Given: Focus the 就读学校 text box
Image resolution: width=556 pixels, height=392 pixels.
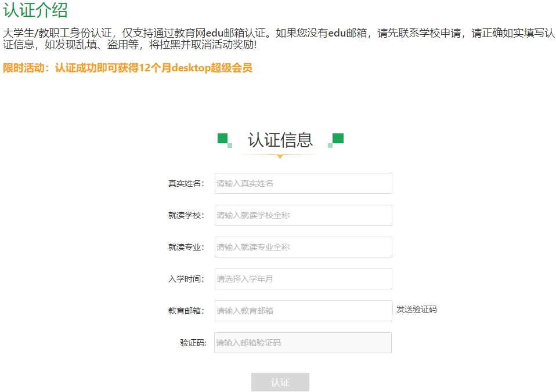Looking at the screenshot, I should (303, 215).
